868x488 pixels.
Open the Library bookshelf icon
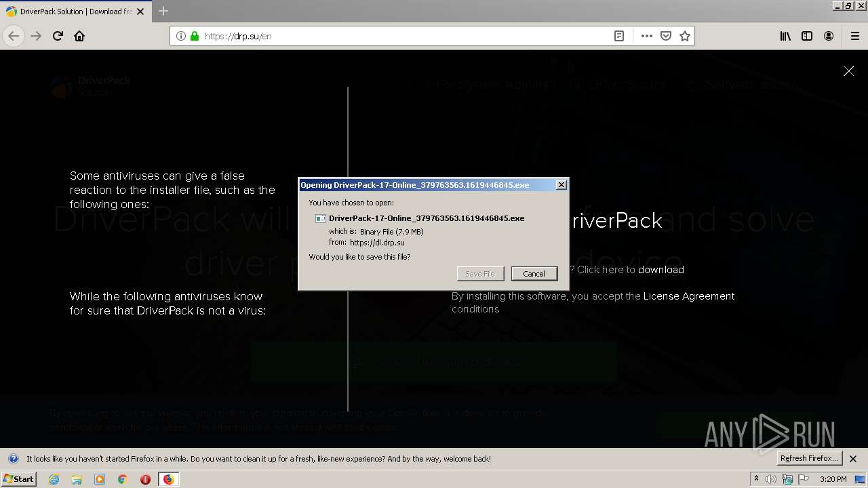(x=785, y=36)
